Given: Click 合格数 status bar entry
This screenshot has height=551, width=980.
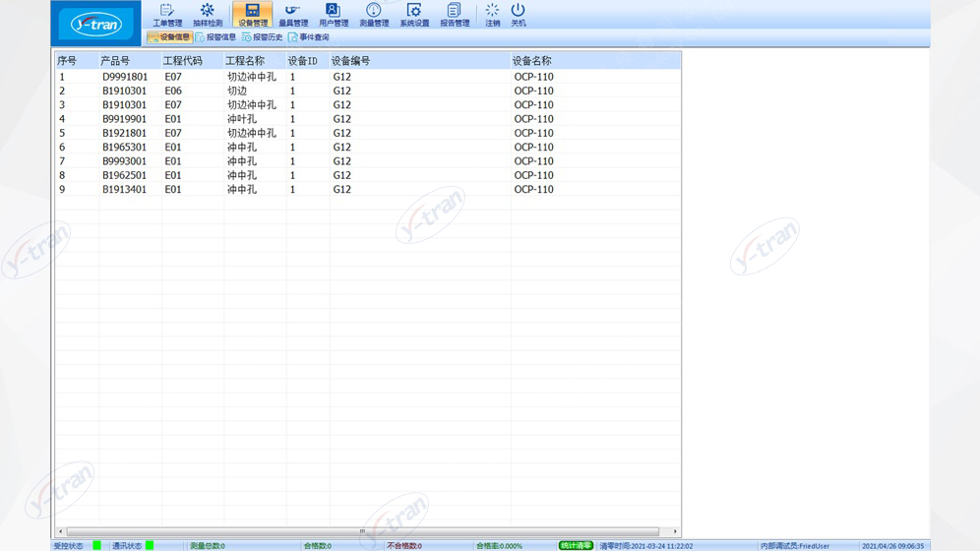Looking at the screenshot, I should pos(318,546).
